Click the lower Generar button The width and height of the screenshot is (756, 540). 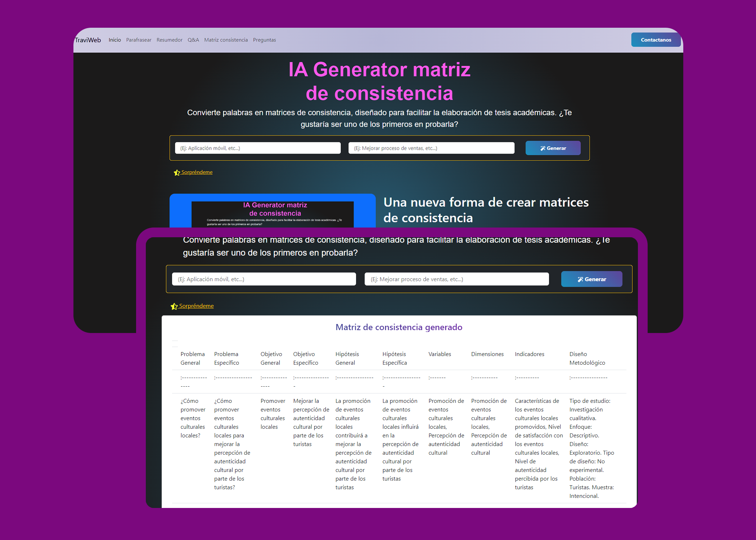[591, 279]
